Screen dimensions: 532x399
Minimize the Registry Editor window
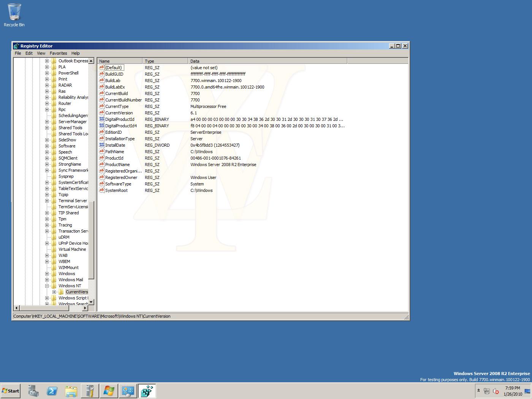pos(392,46)
